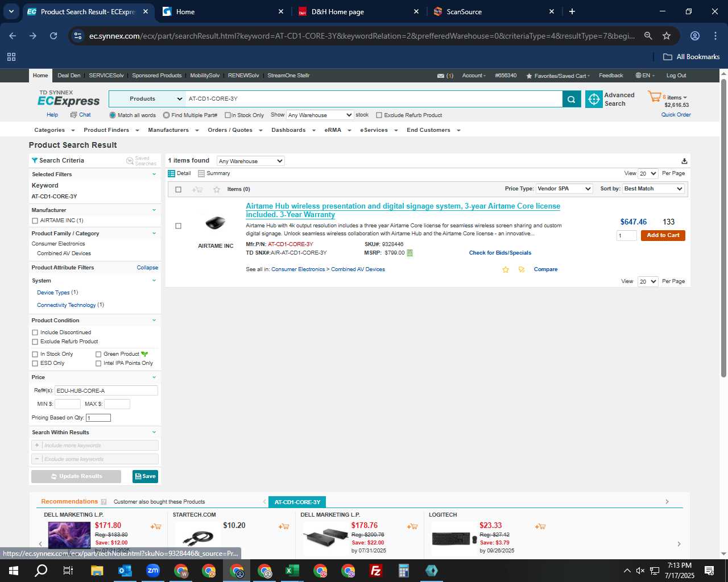This screenshot has width=728, height=582.
Task: Switch to Detail view icon
Action: click(x=171, y=173)
